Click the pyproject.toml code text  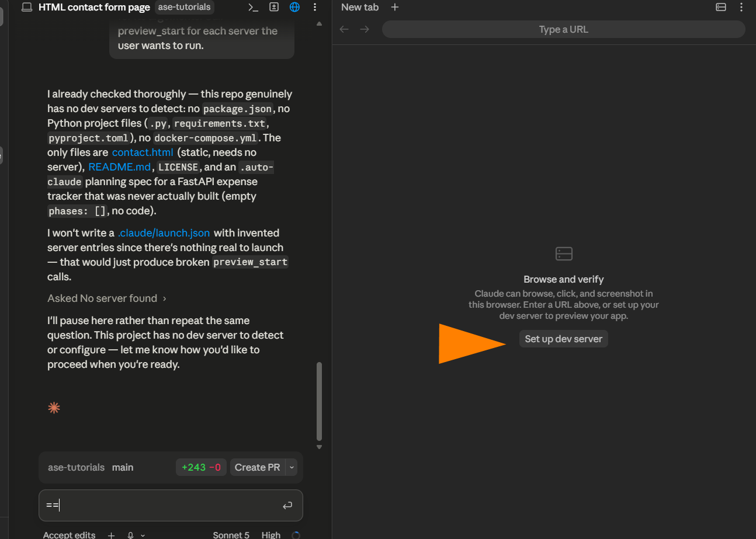tap(88, 138)
